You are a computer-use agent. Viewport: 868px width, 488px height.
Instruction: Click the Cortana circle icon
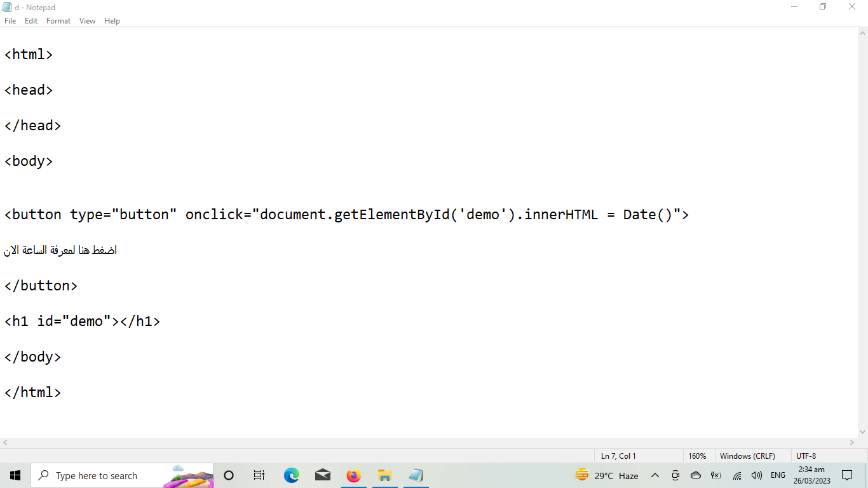tap(229, 475)
